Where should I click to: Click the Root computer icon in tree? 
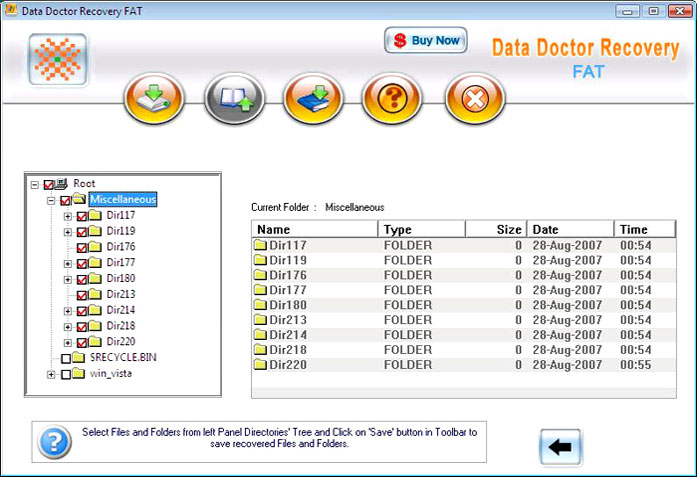pos(61,183)
